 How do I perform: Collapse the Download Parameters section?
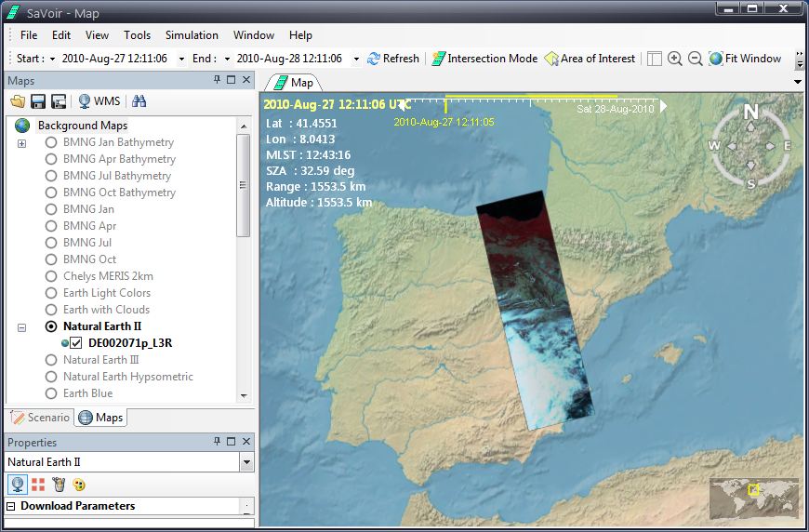point(12,507)
